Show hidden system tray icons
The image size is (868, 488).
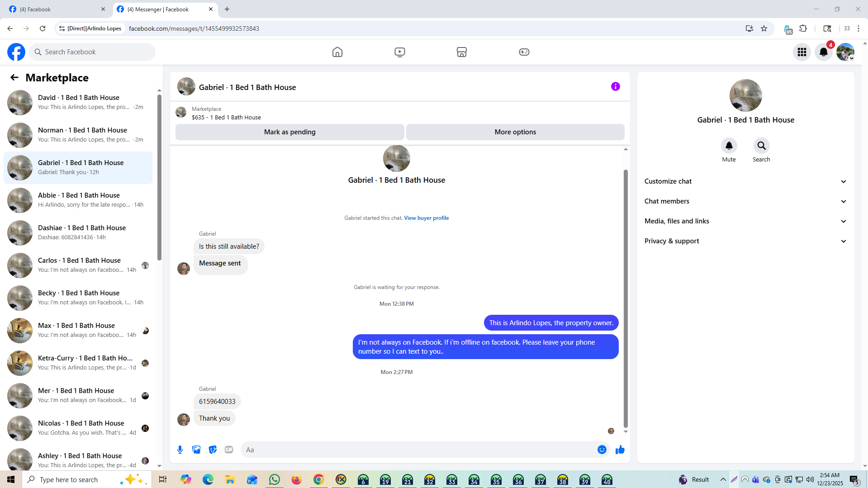(x=723, y=479)
